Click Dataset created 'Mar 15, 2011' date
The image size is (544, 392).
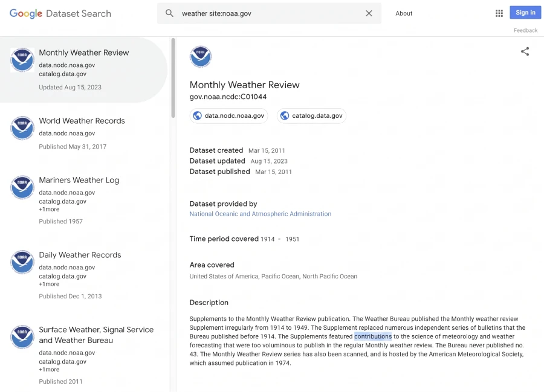[x=267, y=151]
